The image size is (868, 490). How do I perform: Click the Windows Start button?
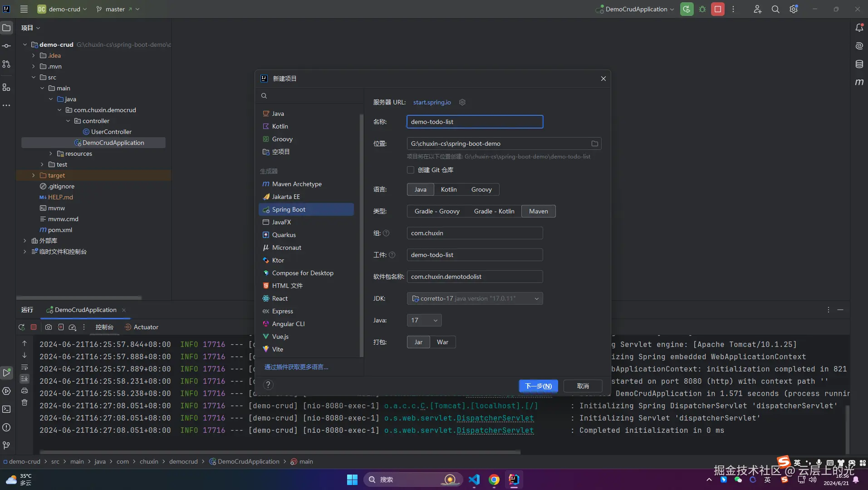tap(352, 480)
